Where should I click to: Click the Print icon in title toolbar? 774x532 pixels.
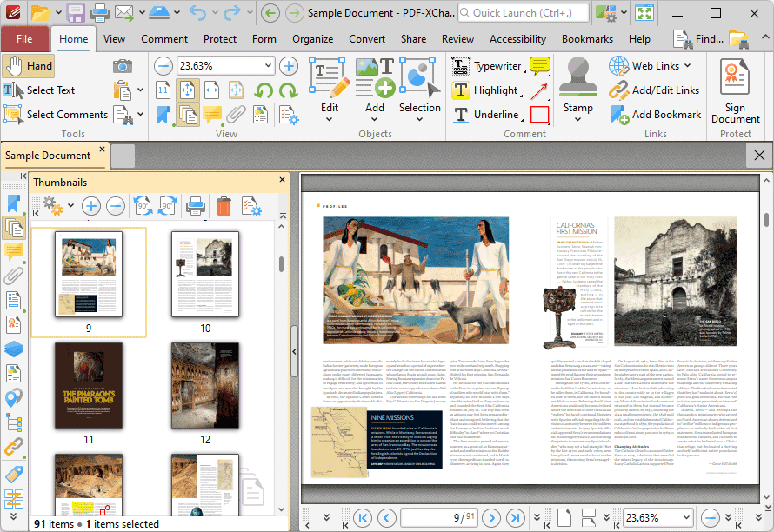99,13
